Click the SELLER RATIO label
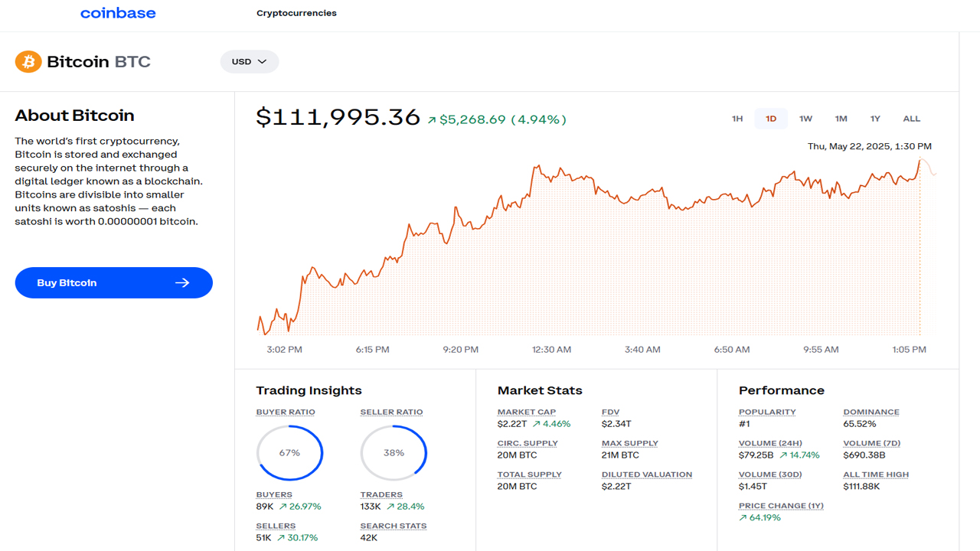980x551 pixels. tap(391, 412)
